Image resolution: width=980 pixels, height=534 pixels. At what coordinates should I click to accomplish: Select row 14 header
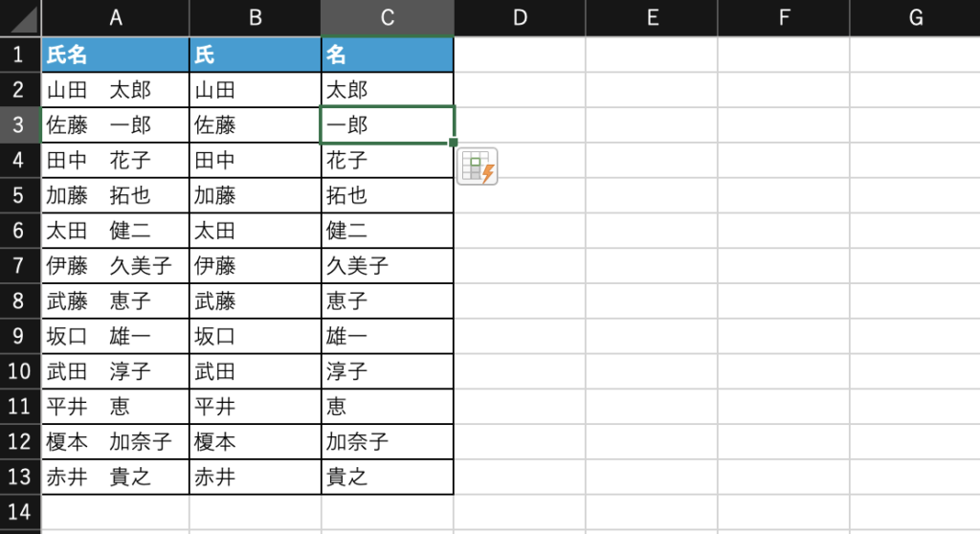coord(20,512)
